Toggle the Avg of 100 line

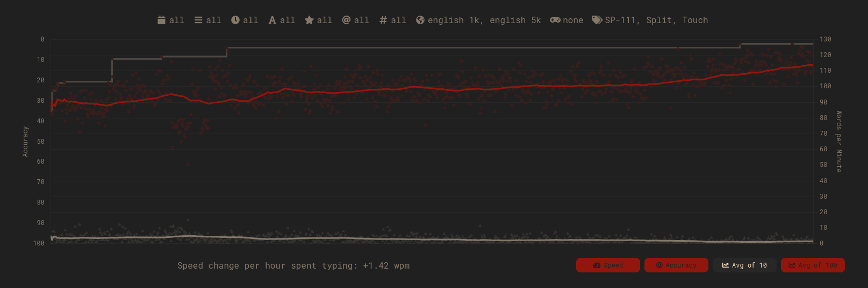pyautogui.click(x=813, y=265)
